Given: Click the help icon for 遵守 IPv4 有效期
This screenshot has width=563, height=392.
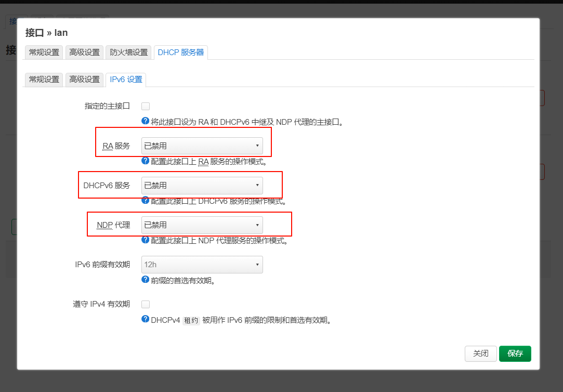Looking at the screenshot, I should click(145, 320).
